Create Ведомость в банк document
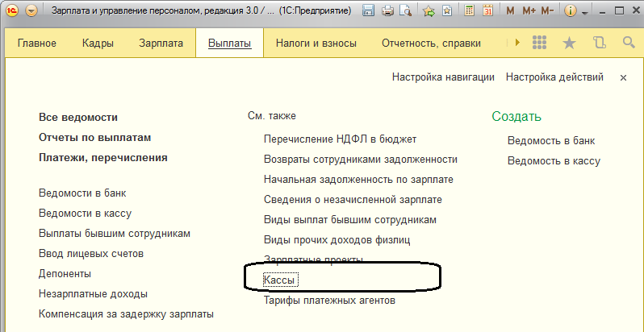Viewport: 644px width, 332px height. (551, 140)
